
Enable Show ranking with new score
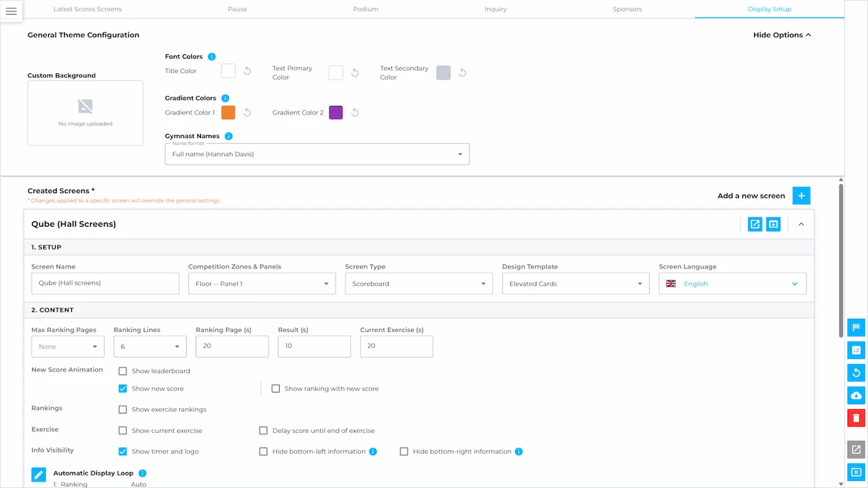[x=276, y=388]
